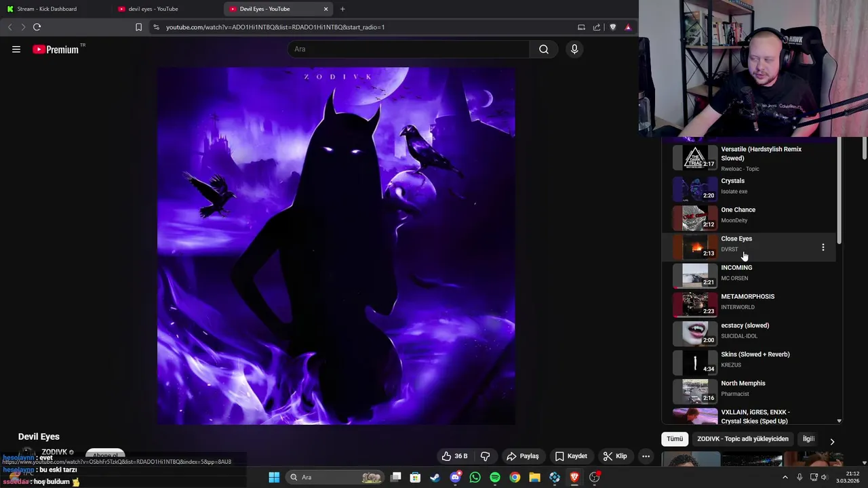868x488 pixels.
Task: Click the search magnifier button
Action: click(543, 49)
